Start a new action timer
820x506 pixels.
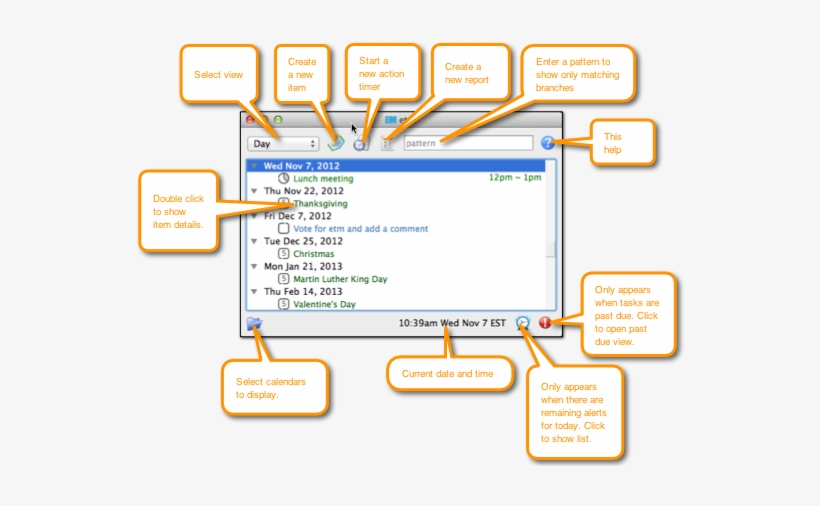point(360,144)
